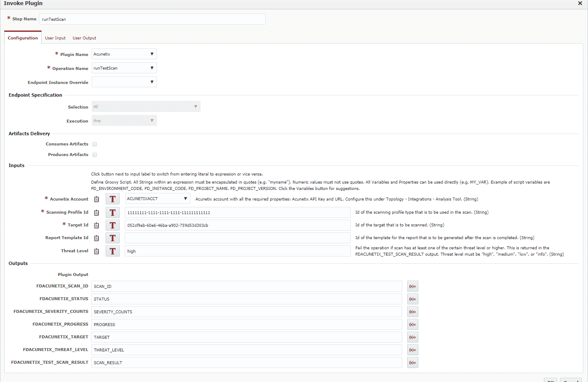Click the Plugin Output label
The image size is (588, 382).
click(73, 275)
